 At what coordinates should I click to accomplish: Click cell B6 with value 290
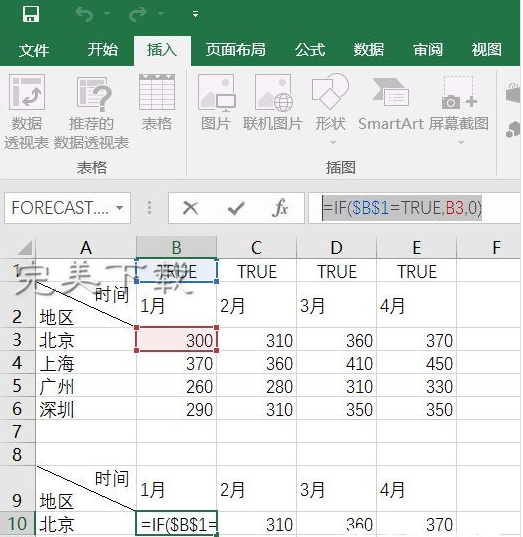176,408
